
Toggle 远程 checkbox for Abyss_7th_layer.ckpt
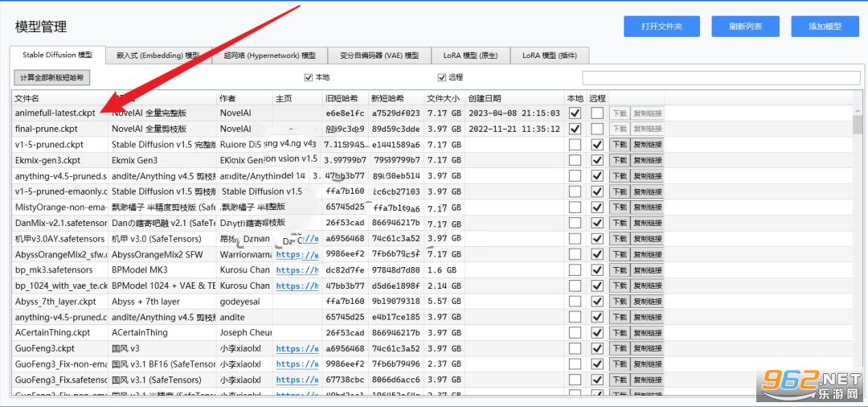click(x=597, y=302)
